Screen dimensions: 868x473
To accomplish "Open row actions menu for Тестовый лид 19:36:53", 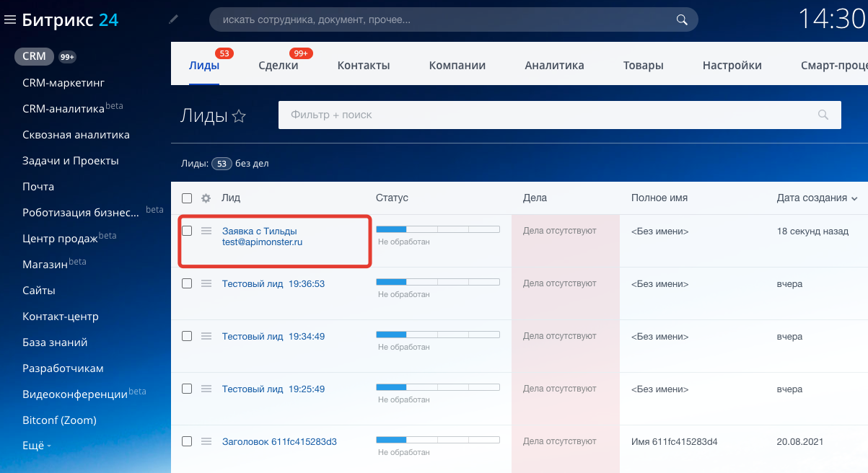I will tap(206, 284).
